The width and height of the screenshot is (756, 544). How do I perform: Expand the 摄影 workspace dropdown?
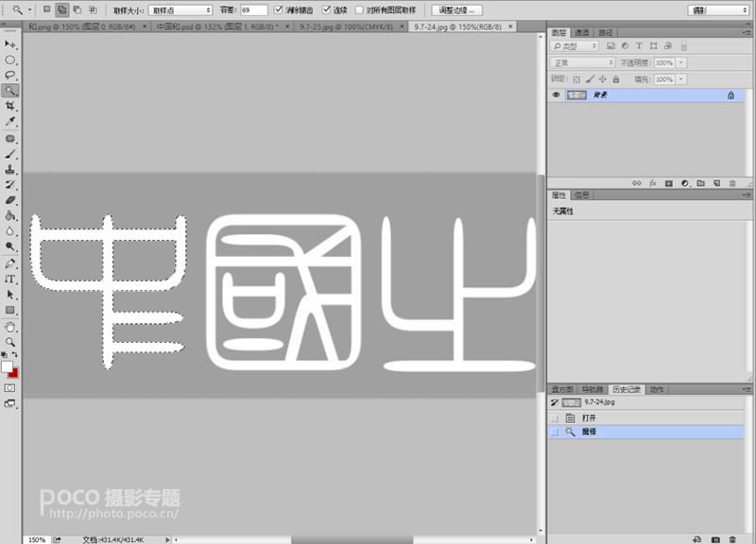[x=718, y=9]
